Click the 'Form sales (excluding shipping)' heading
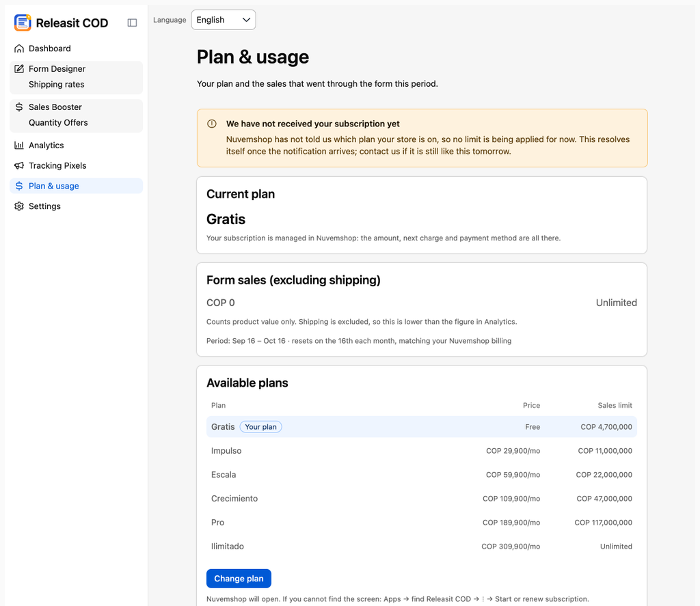Screen dimensions: 700x606 pos(293,280)
